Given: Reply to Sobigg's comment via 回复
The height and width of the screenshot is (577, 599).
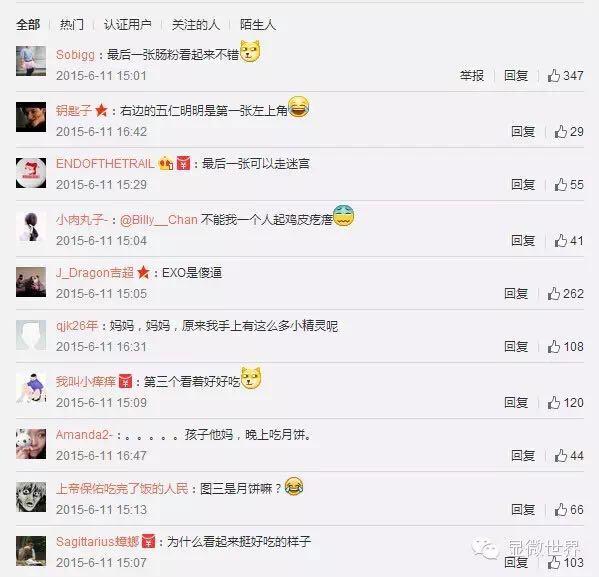Looking at the screenshot, I should 516,76.
